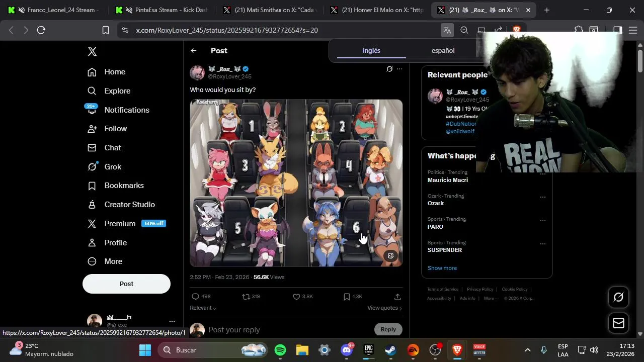Click Grok icon on the post
This screenshot has height=362, width=644.
click(389, 69)
